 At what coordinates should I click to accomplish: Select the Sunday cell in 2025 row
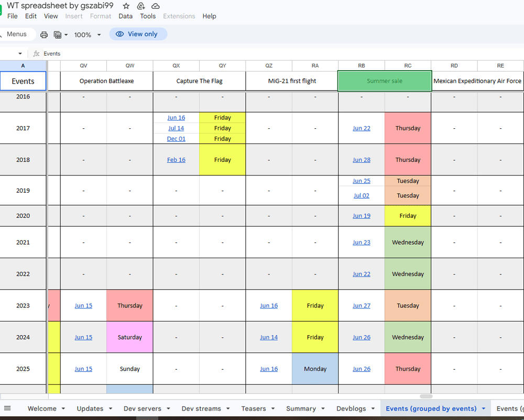coord(129,369)
